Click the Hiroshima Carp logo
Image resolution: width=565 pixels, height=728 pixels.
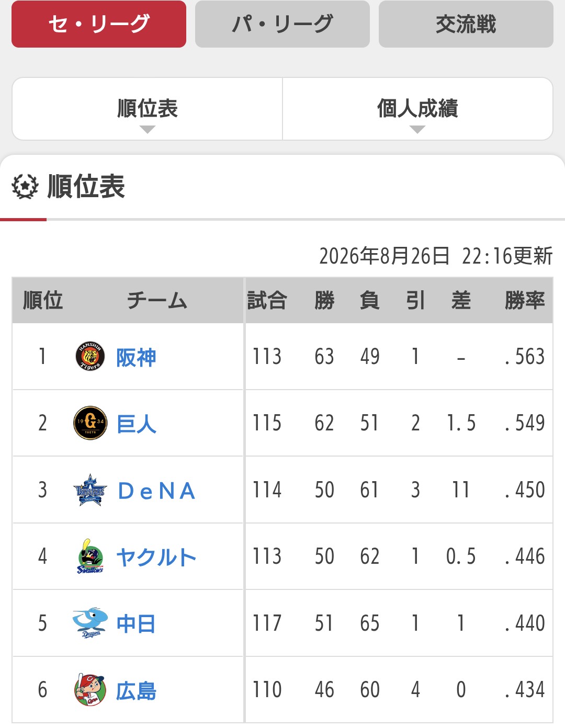click(x=90, y=690)
